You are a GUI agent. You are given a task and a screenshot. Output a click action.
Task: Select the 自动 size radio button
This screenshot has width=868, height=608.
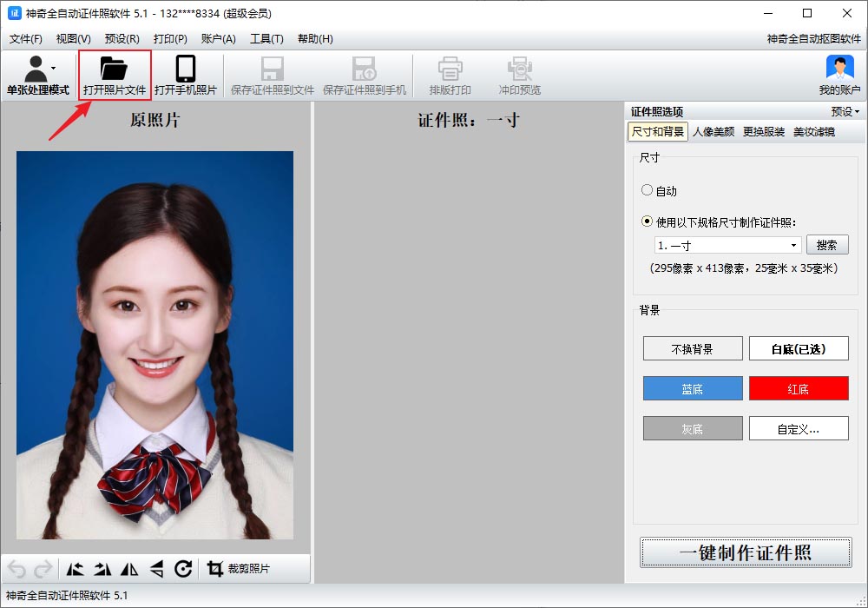pyautogui.click(x=646, y=190)
